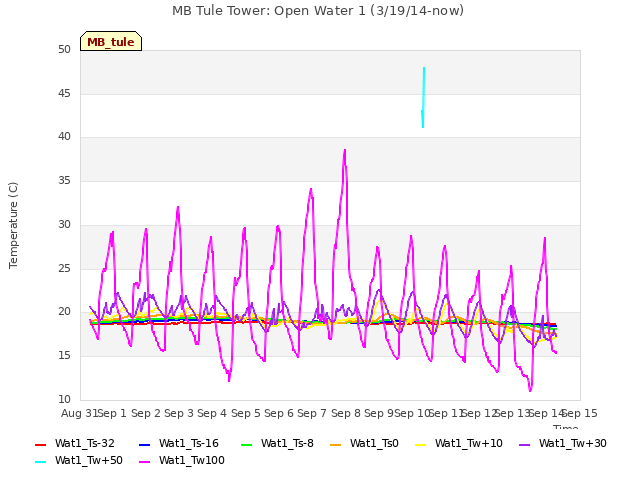
Task: Click the Sep 5 x-axis tick label
Action: point(246,413)
